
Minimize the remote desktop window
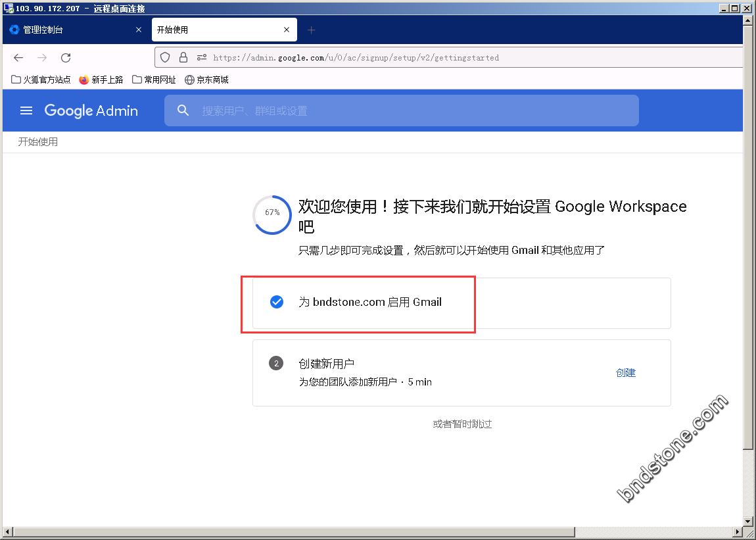[x=724, y=8]
